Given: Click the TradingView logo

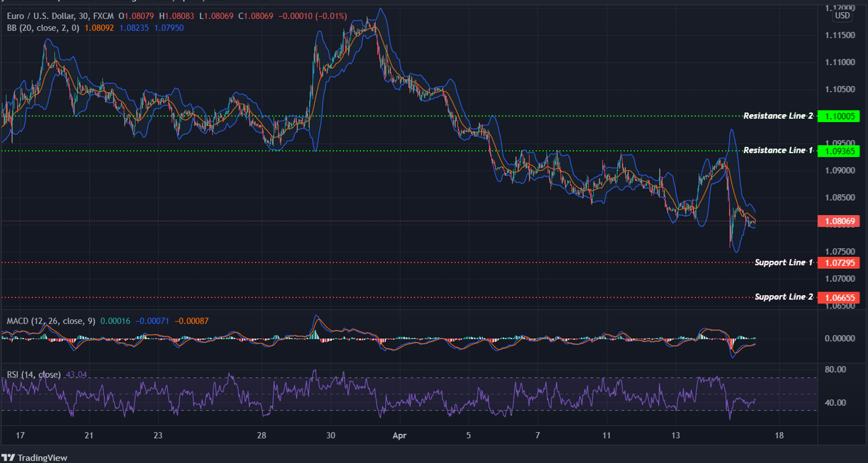Looking at the screenshot, I should tap(34, 458).
